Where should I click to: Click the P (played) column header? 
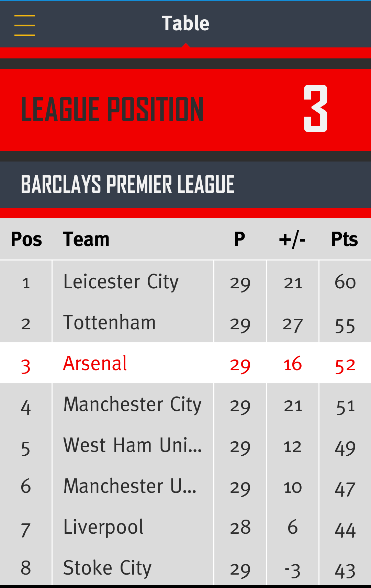(x=240, y=239)
